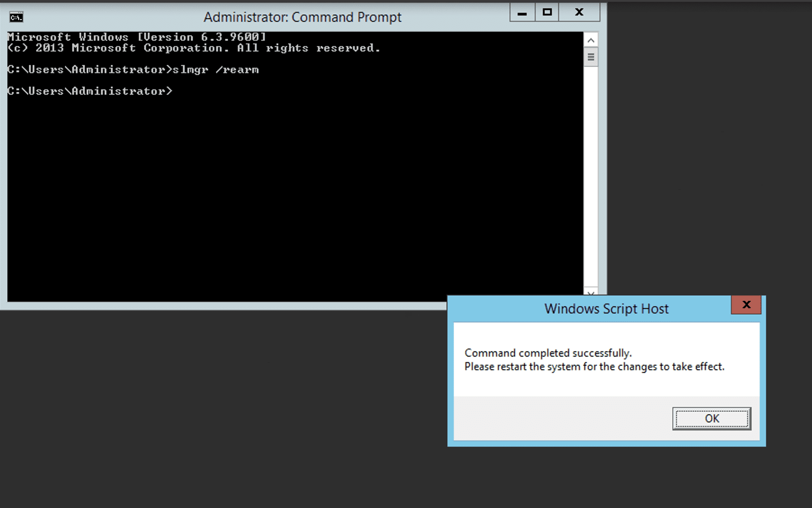The height and width of the screenshot is (508, 812).
Task: Click the console vertical scrollbar thumb
Action: (x=591, y=57)
